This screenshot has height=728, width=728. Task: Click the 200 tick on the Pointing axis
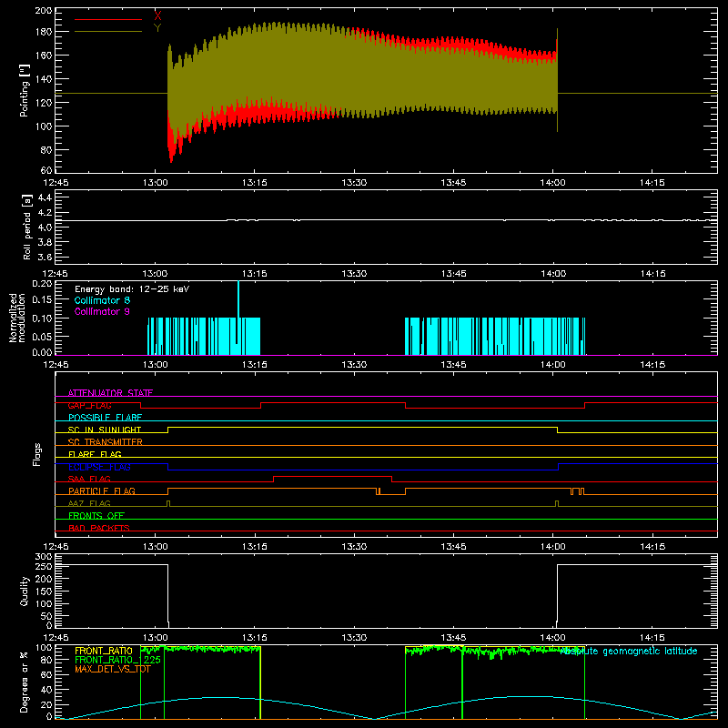click(44, 11)
